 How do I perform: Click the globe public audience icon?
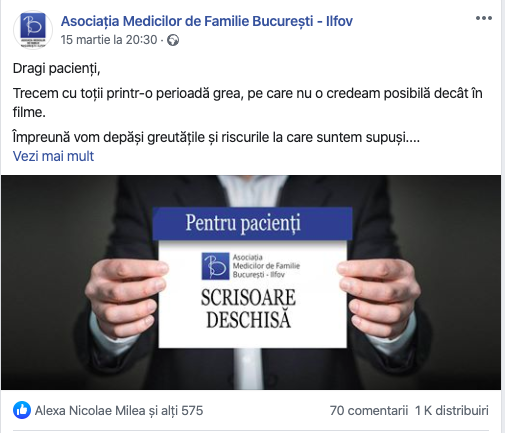[173, 40]
